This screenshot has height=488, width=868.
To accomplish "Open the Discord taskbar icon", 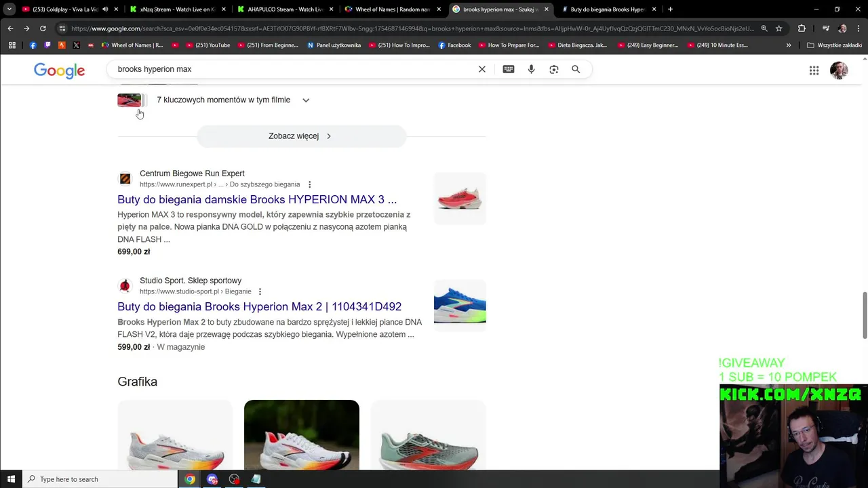I will [x=212, y=479].
